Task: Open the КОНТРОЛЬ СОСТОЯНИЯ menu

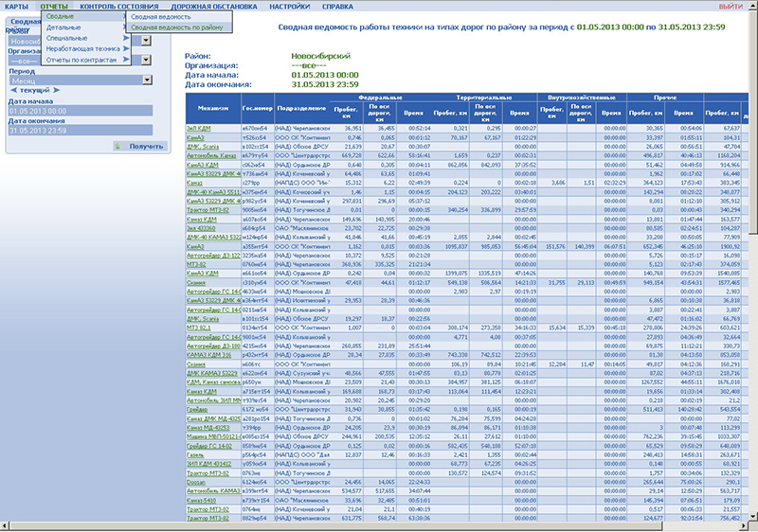Action: pyautogui.click(x=119, y=7)
